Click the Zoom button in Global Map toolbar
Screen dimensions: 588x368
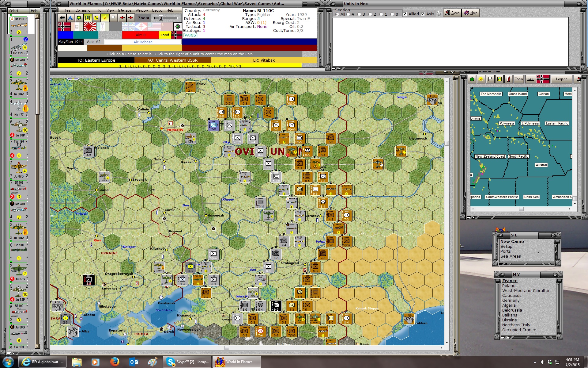point(518,79)
